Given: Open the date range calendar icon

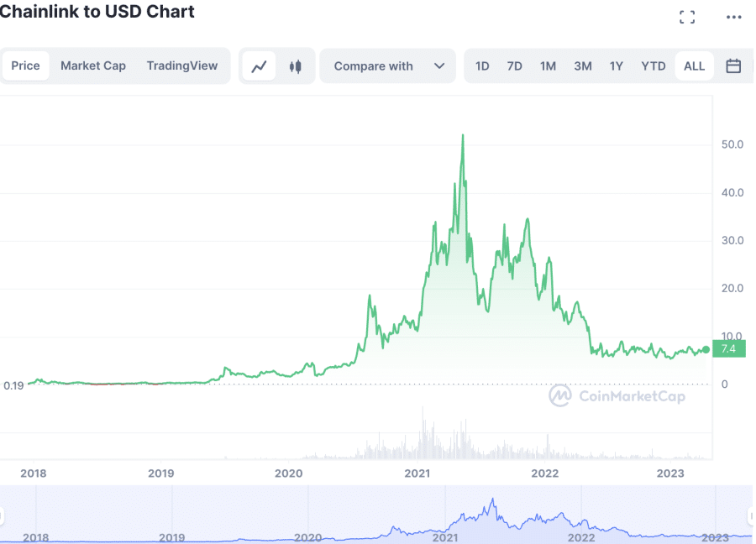Looking at the screenshot, I should [733, 65].
